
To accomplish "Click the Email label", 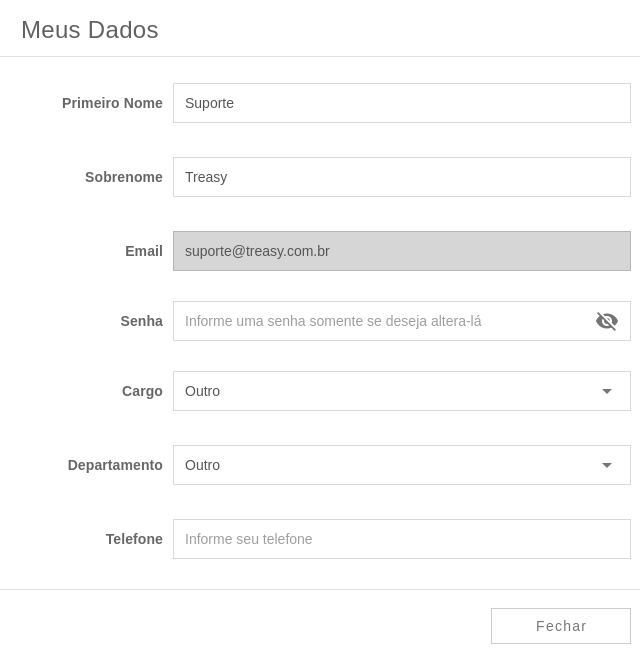I will (x=144, y=251).
